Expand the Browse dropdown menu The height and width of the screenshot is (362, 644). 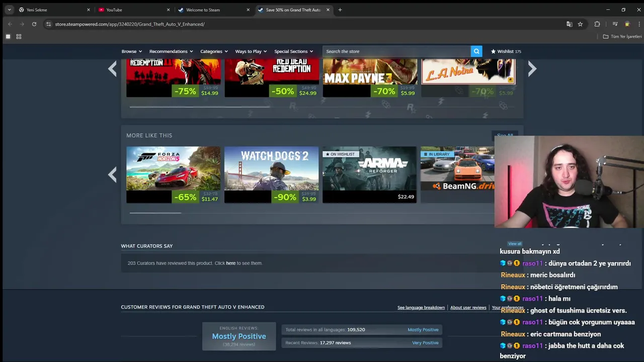click(x=131, y=51)
